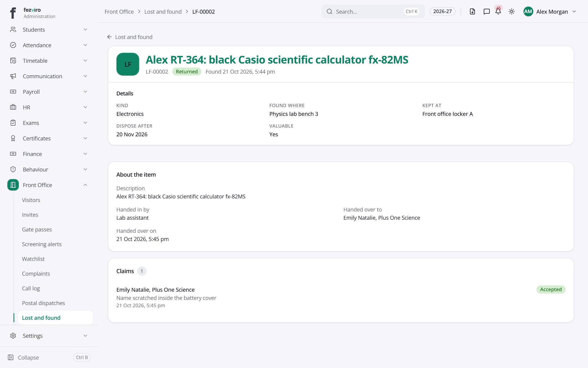The height and width of the screenshot is (368, 588).
Task: Click the Settings gear icon
Action: point(13,336)
